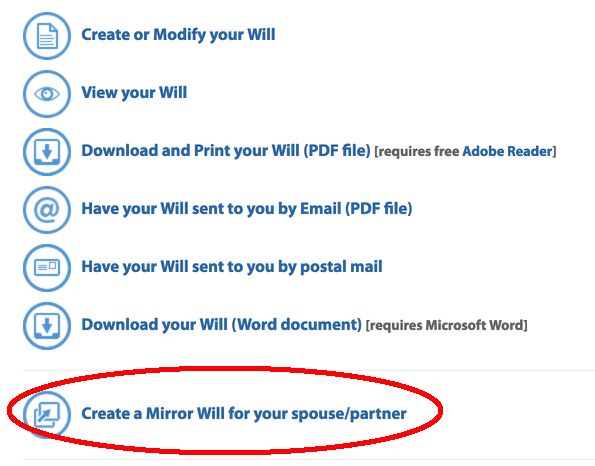The width and height of the screenshot is (595, 466).
Task: Open Create a Mirror Will for spouse/partner
Action: 244,414
